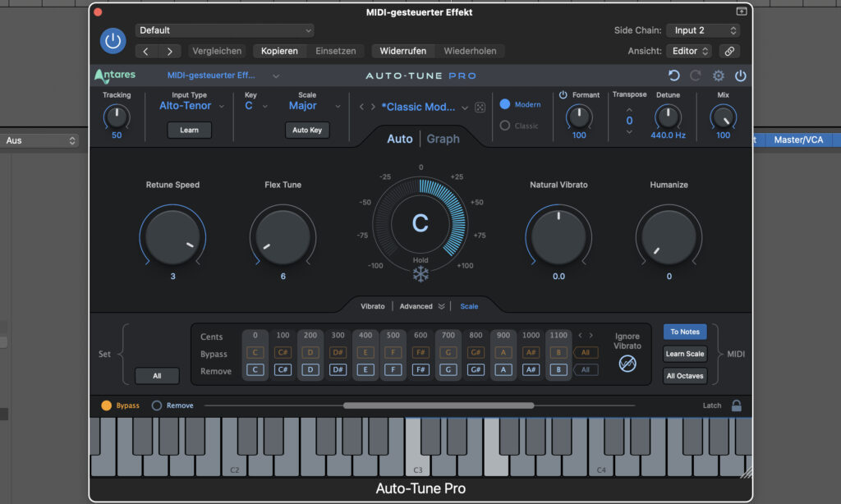The height and width of the screenshot is (504, 841).
Task: Toggle Bypass for note F#
Action: (x=420, y=352)
